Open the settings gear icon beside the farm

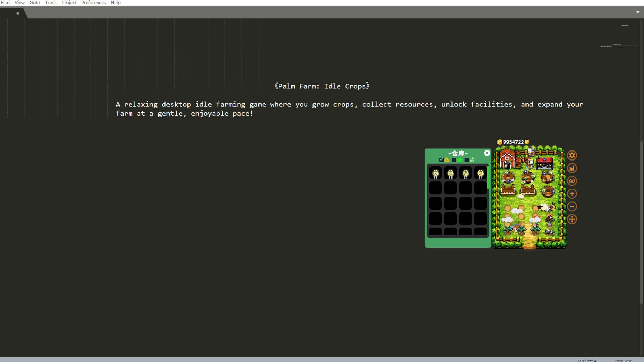coord(572,155)
